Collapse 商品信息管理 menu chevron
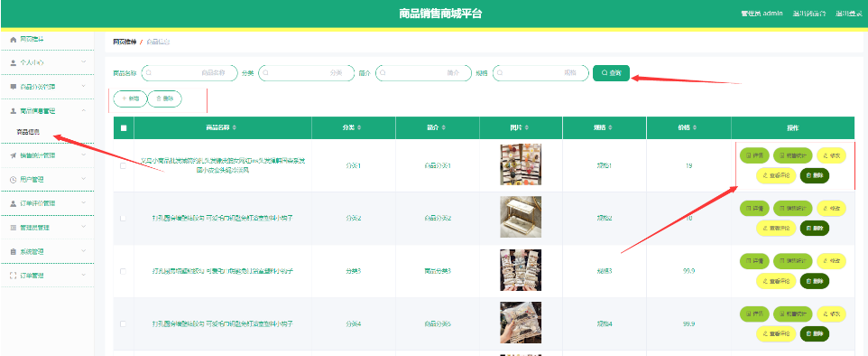 pyautogui.click(x=84, y=111)
